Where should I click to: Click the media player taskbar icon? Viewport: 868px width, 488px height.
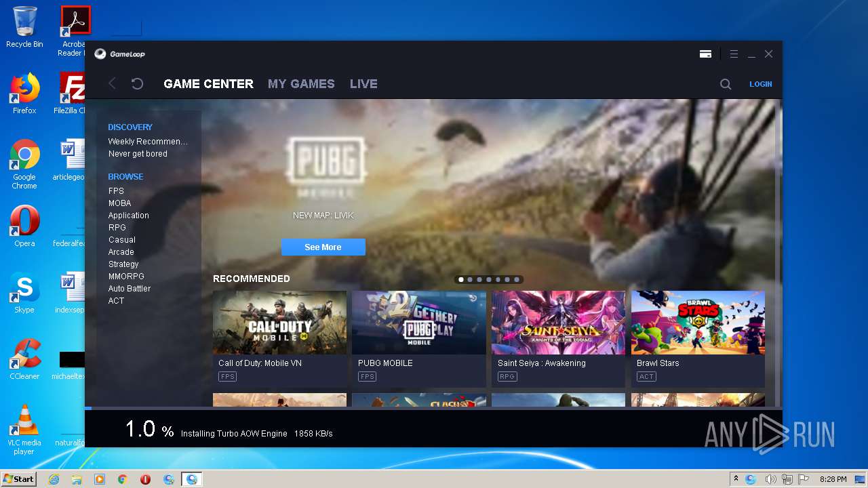100,479
